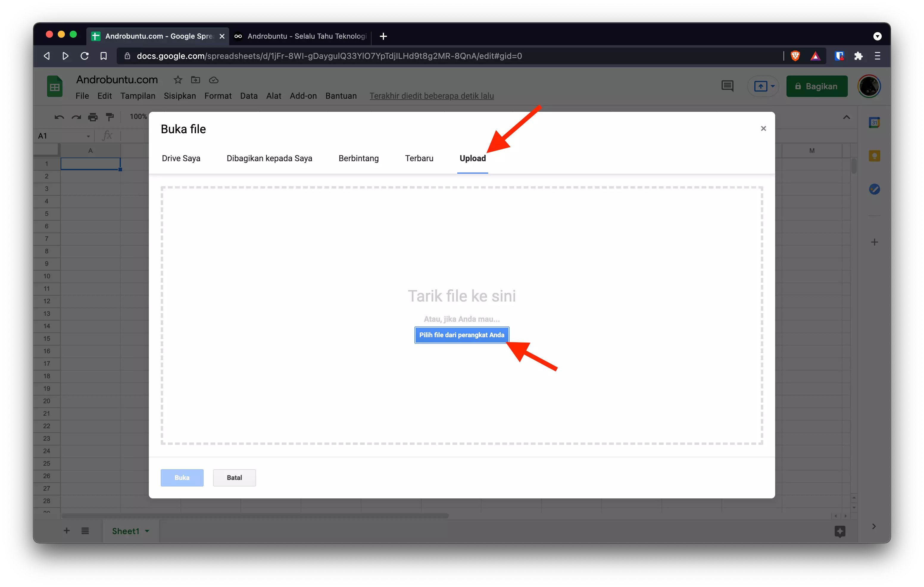Click the bookmark icon in address bar
This screenshot has height=587, width=924.
tap(104, 56)
